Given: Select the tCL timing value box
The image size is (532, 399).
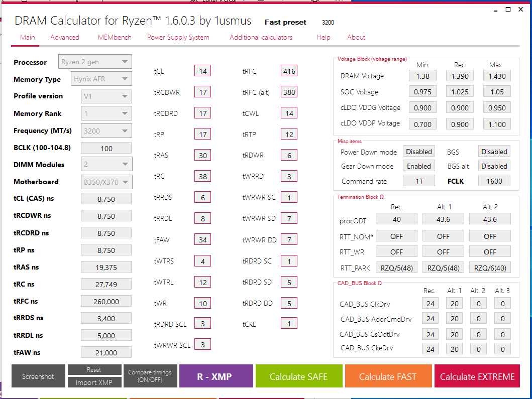Looking at the screenshot, I should click(203, 71).
